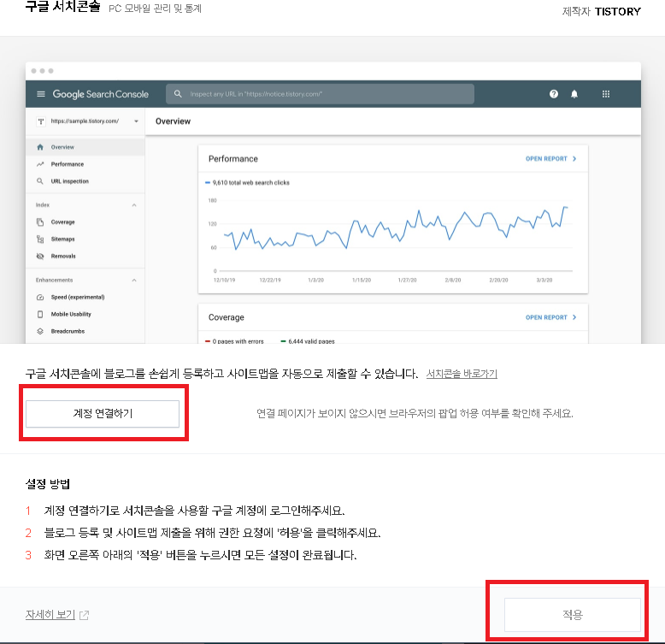Viewport: 665px width, 644px height.
Task: Select Sitemaps in the sidebar
Action: coord(85,239)
